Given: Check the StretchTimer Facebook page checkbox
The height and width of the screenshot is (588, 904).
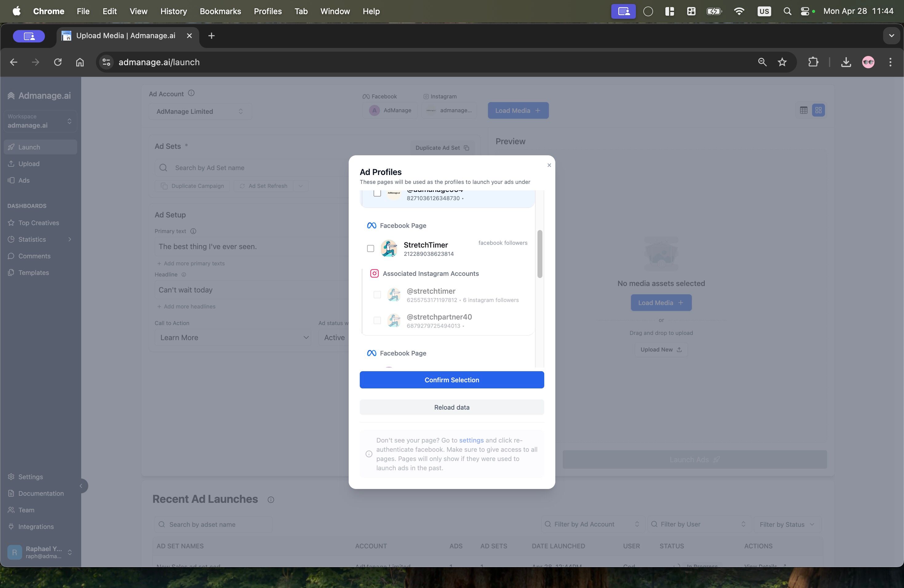Looking at the screenshot, I should (370, 248).
